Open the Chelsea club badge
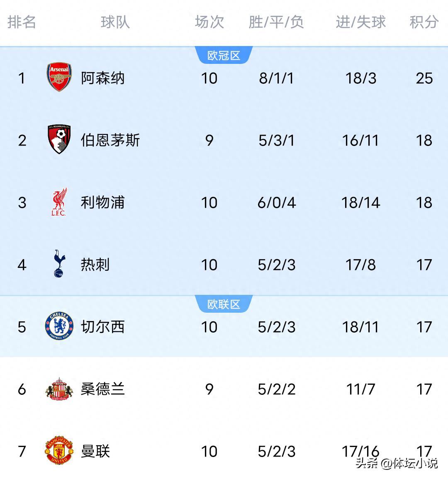 (x=59, y=326)
